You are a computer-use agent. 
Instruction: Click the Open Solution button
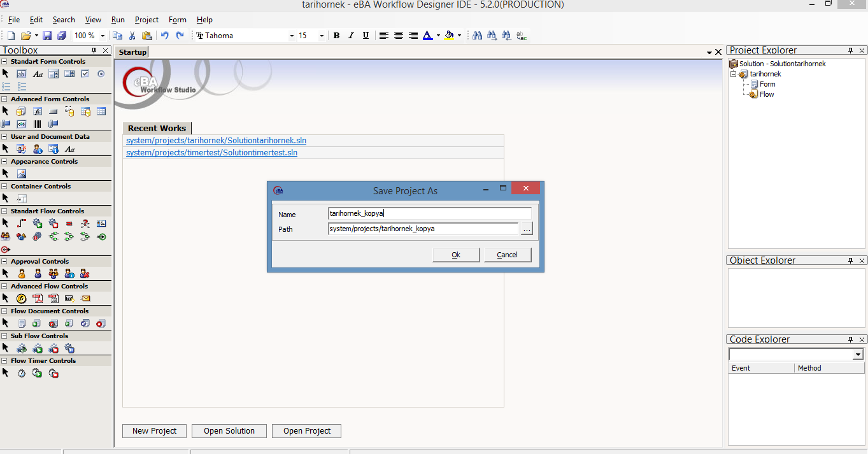pos(229,431)
